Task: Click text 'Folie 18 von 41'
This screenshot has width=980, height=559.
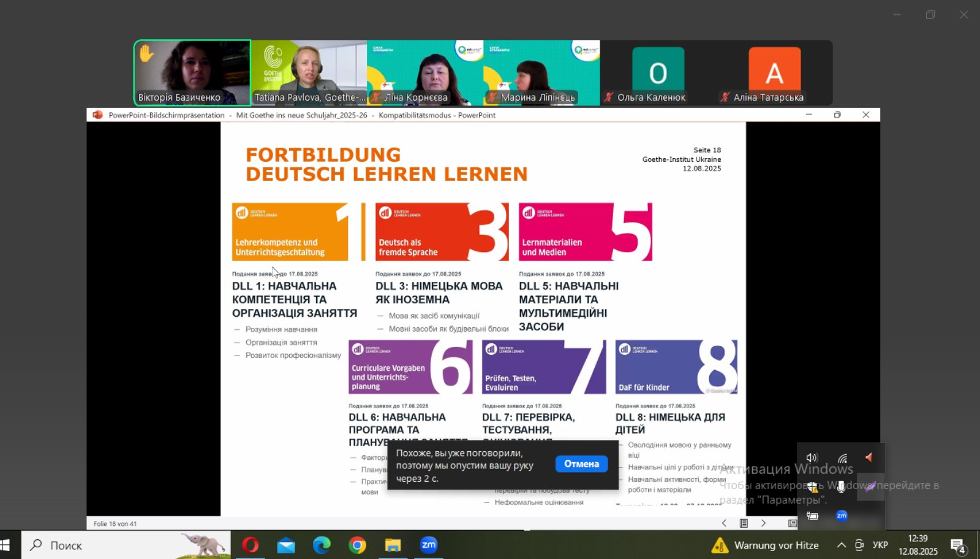Action: pos(115,523)
